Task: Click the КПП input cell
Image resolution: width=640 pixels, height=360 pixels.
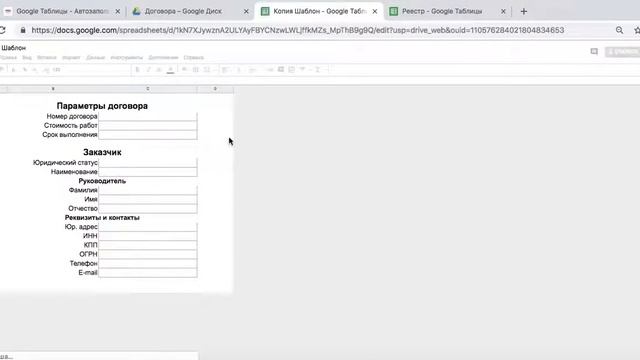Action: pyautogui.click(x=148, y=245)
